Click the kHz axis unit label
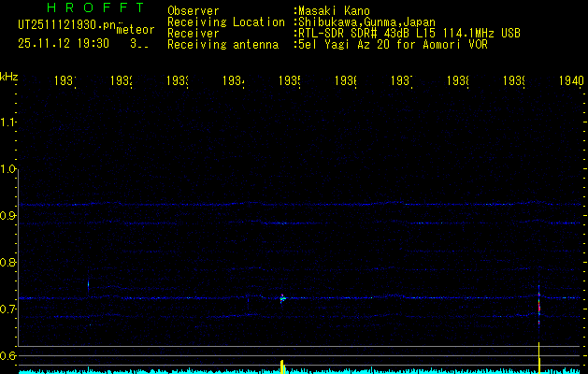The height and width of the screenshot is (374, 588). pyautogui.click(x=9, y=75)
